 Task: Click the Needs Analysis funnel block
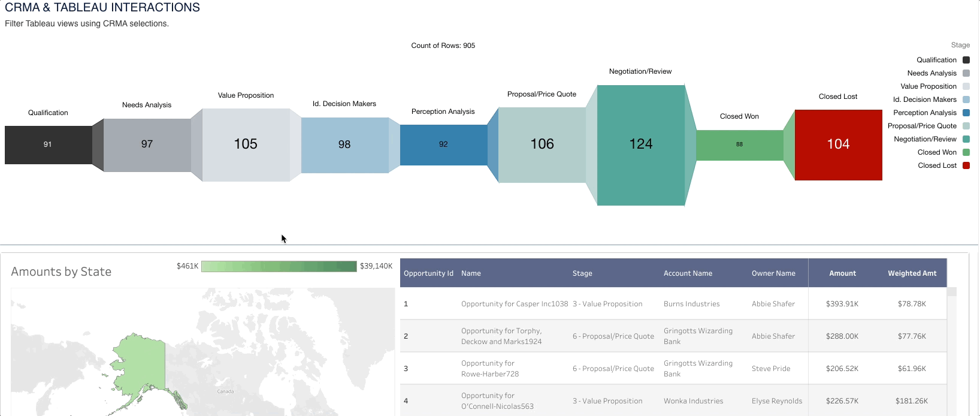coord(147,144)
